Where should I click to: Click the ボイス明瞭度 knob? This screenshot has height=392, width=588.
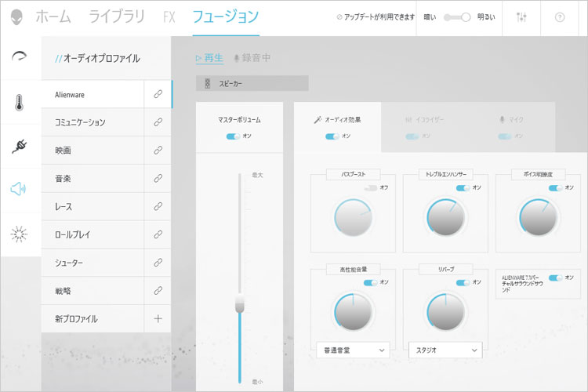click(538, 218)
